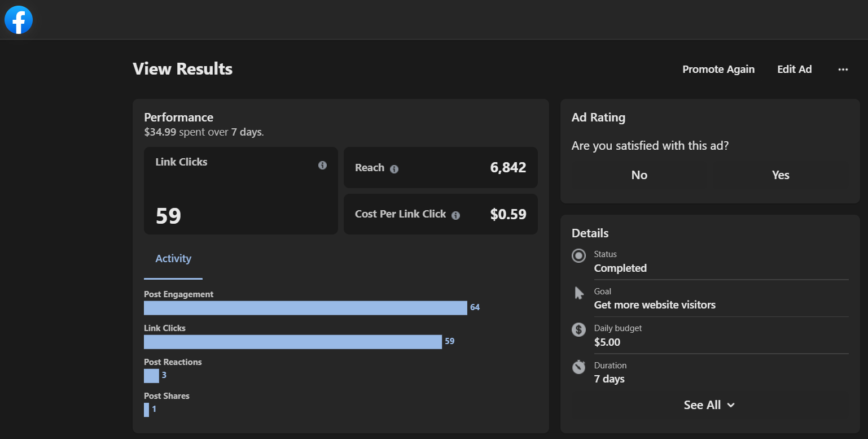Click the Goal cursor icon
This screenshot has height=439, width=868.
578,293
